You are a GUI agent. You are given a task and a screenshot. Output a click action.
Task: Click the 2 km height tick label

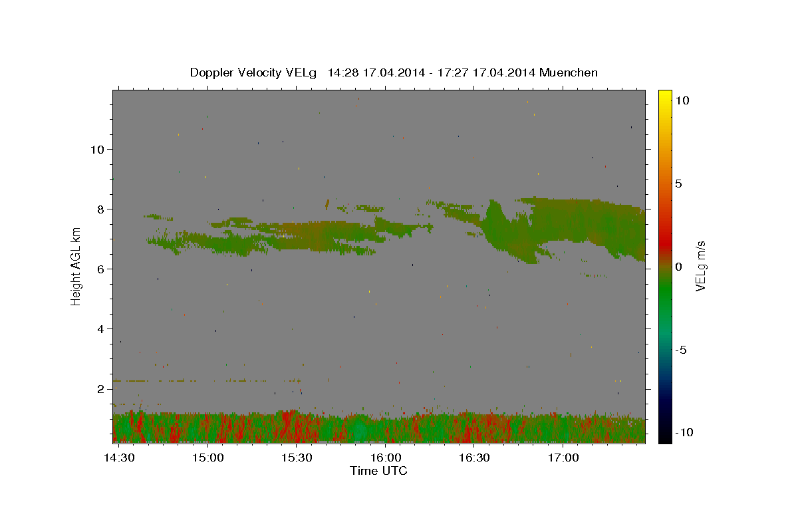100,388
